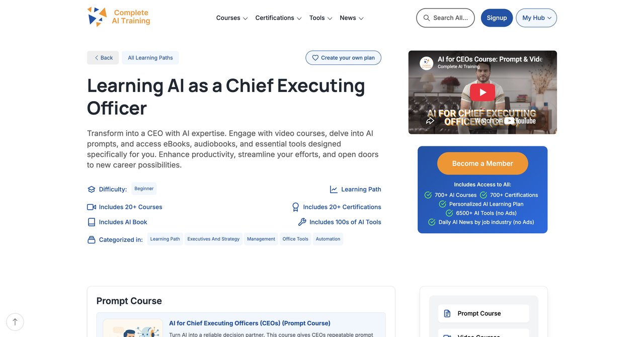Click Watch on YouTube label
This screenshot has height=337, width=644.
pyautogui.click(x=505, y=121)
